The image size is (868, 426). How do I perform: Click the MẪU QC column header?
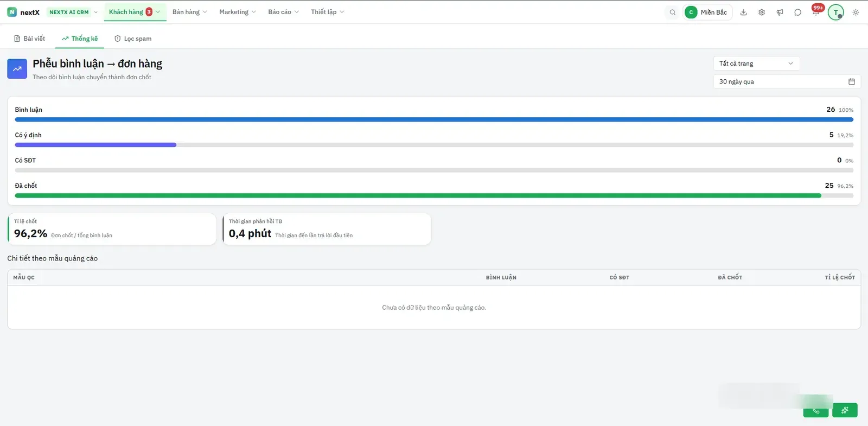(x=24, y=277)
